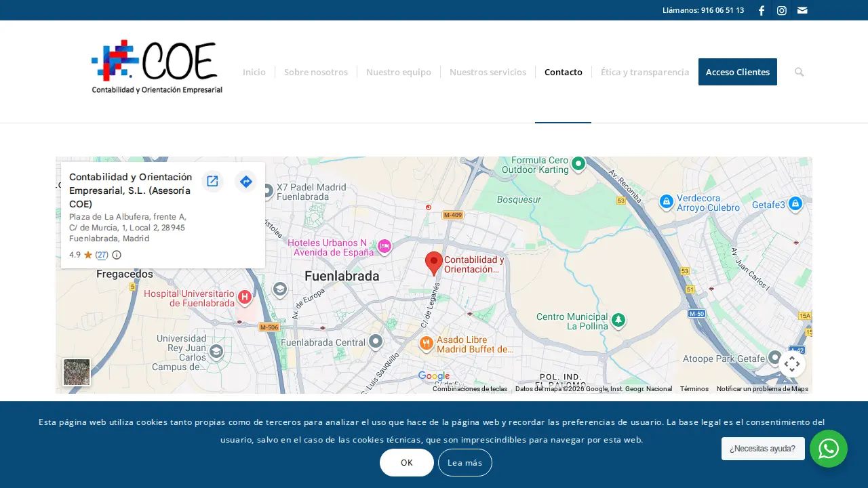Switch map to satellite view thumbnail

tap(77, 372)
